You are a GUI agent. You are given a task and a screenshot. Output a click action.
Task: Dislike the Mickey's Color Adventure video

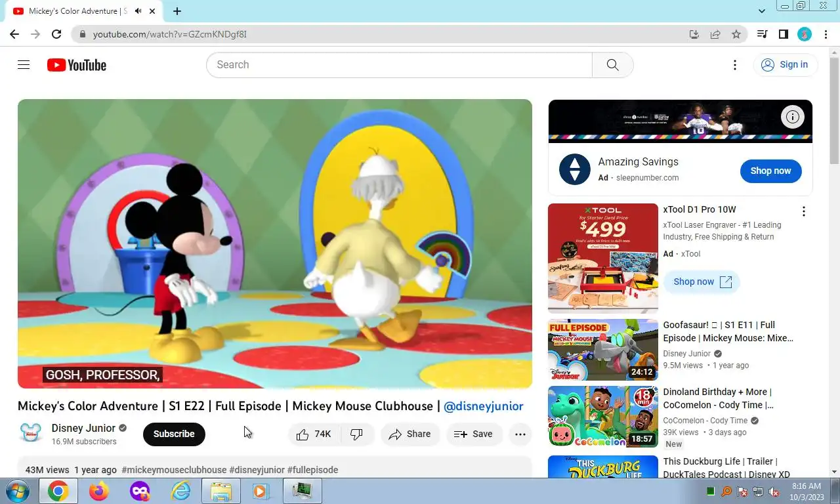pos(357,434)
